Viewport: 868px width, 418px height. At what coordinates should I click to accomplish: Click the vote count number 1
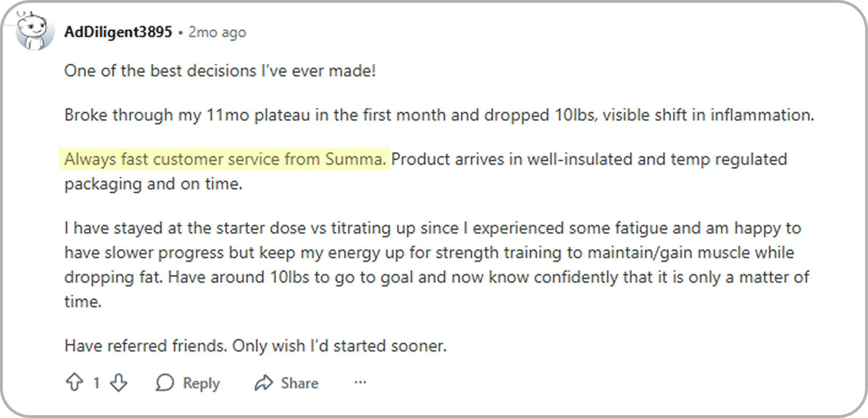click(96, 382)
